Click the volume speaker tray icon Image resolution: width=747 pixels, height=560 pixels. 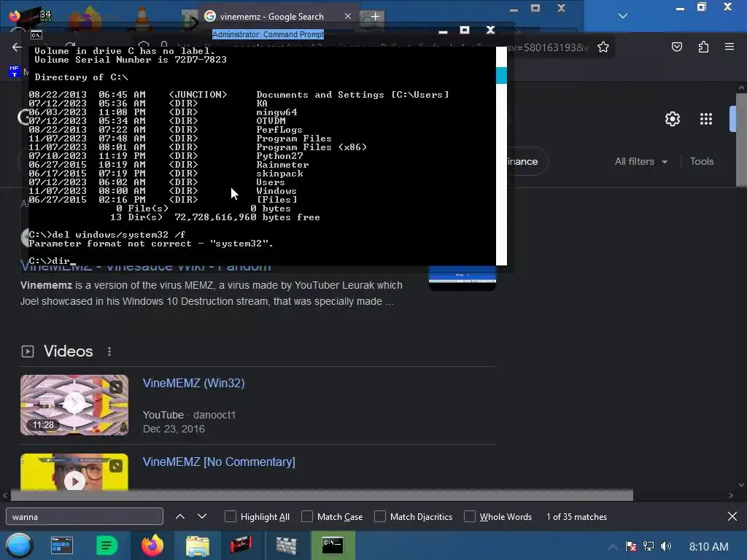tap(666, 546)
